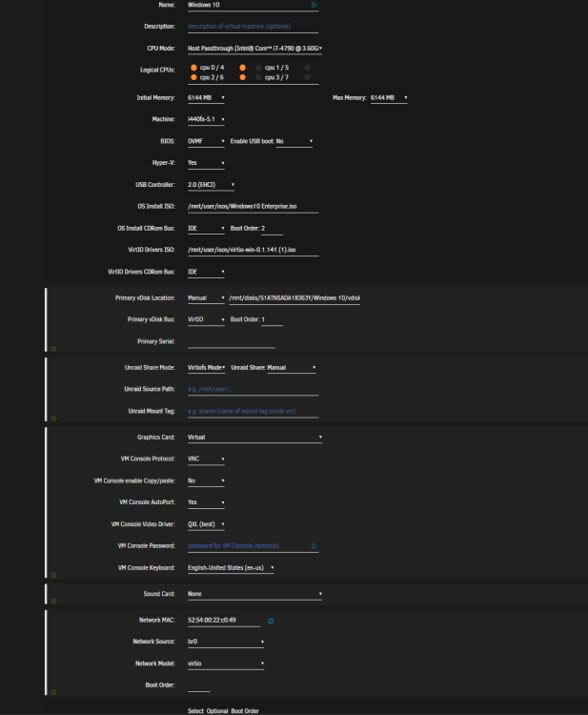Open the VM Console Keyboard dropdown
588x715 pixels.
(231, 568)
